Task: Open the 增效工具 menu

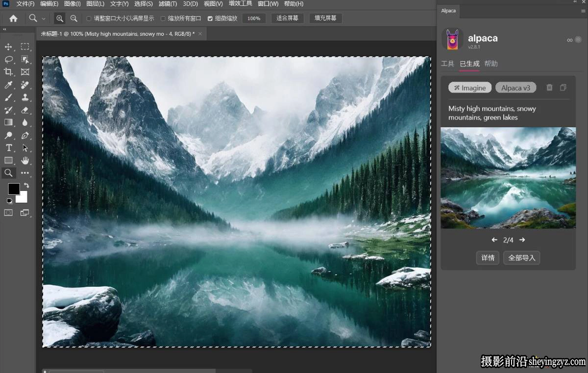Action: point(240,4)
